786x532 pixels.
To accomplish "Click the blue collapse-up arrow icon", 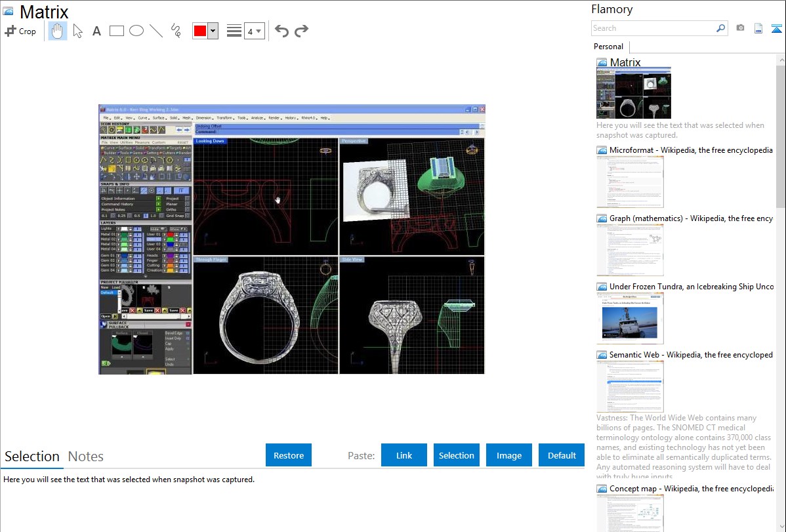I will point(776,28).
